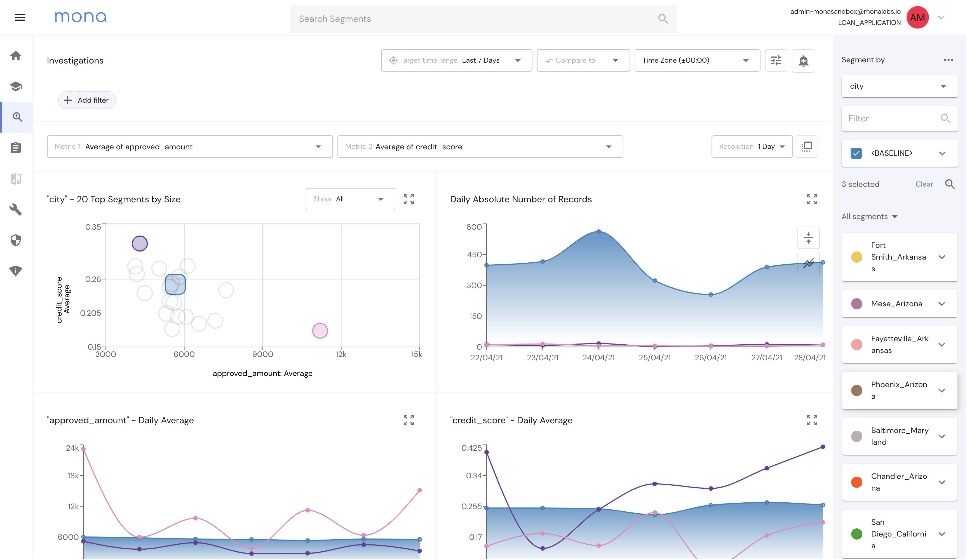Open the graduation cap learning icon
The height and width of the screenshot is (560, 967).
click(x=16, y=86)
